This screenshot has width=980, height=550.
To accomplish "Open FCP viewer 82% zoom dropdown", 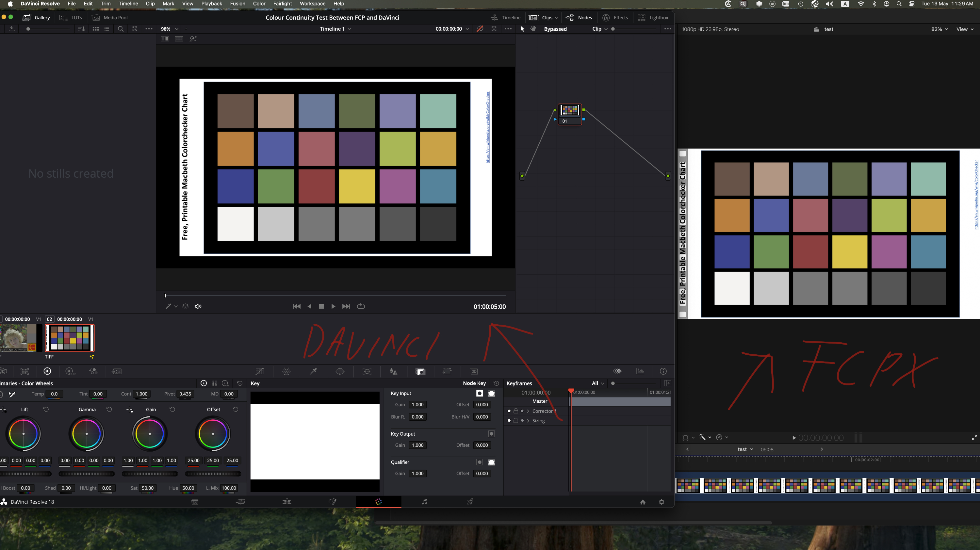I will click(939, 29).
